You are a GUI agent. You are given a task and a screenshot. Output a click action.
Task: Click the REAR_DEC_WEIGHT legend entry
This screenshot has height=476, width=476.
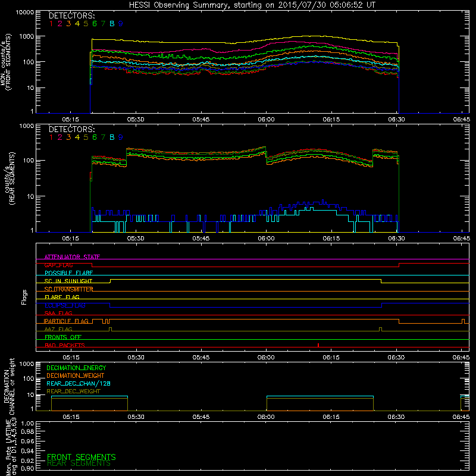pyautogui.click(x=73, y=392)
